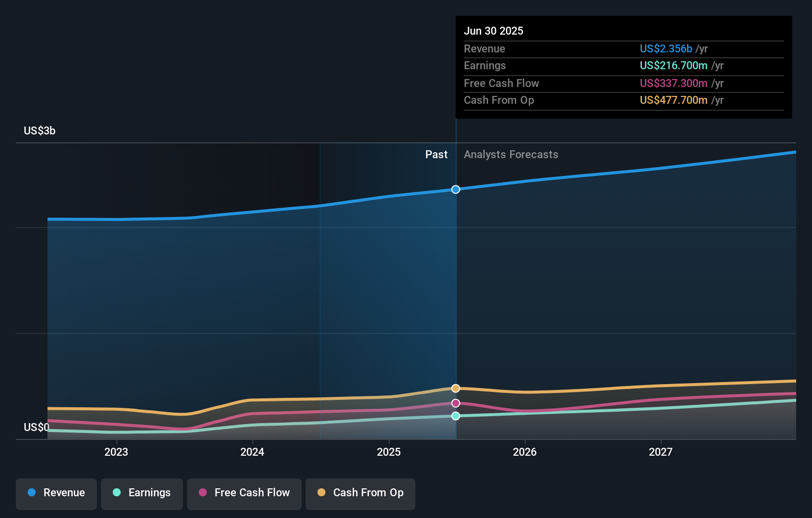Select the teal Earnings data point marker
The height and width of the screenshot is (518, 812).
coord(455,416)
